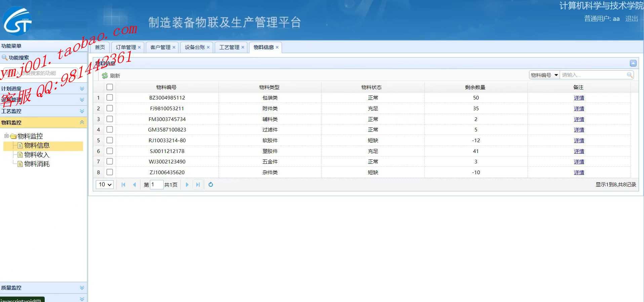Switch to the 订单管理 tab
This screenshot has width=644, height=302.
(126, 47)
